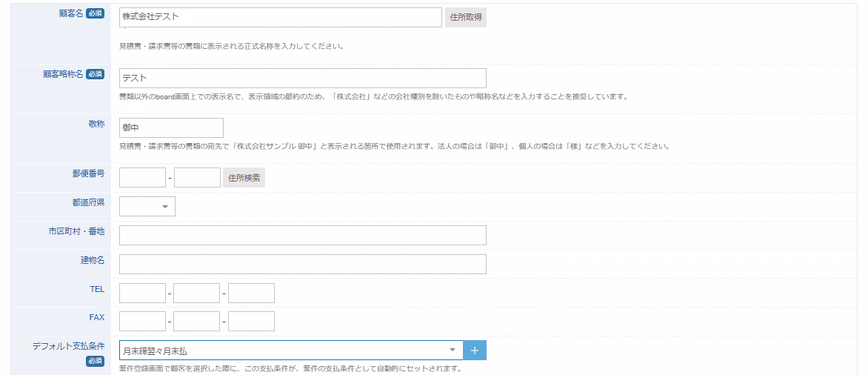Viewport: 868px width, 375px height.
Task: Click the 必須 badge beside 顧客略称名
Action: point(96,74)
